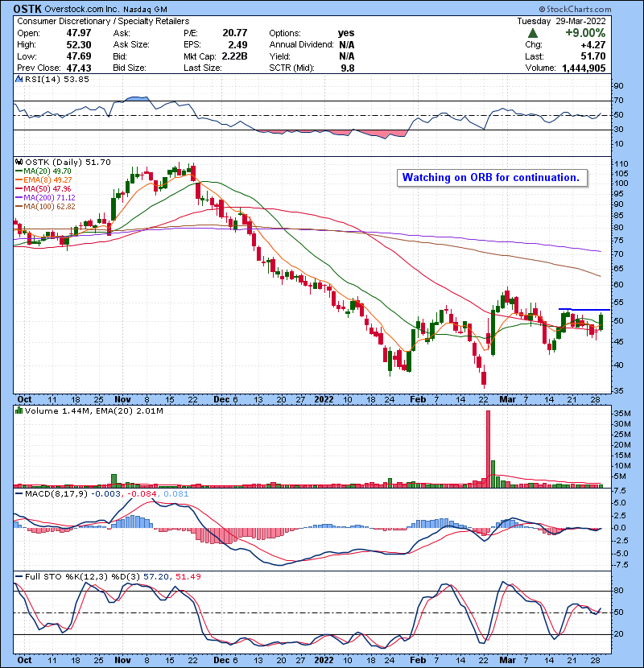Click the Annual Dividend label
The width and height of the screenshot is (644, 668).
pos(301,45)
